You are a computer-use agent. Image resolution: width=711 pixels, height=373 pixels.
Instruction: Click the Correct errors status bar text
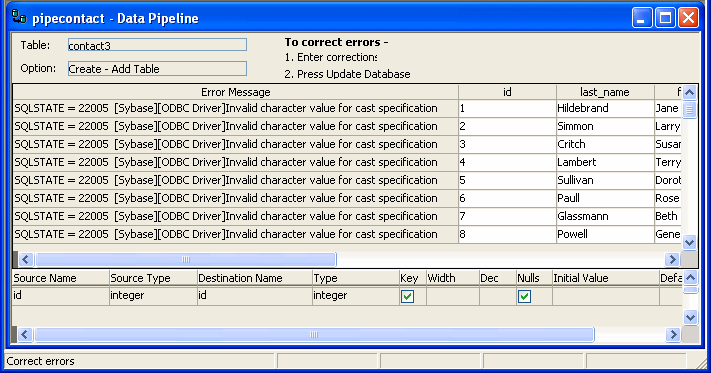40,361
